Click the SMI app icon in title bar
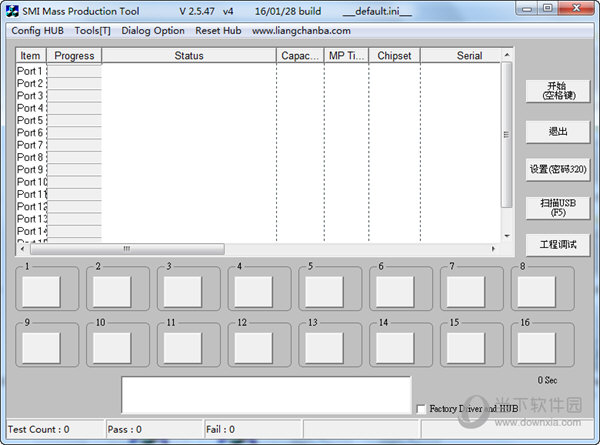This screenshot has height=445, width=600. (x=12, y=11)
